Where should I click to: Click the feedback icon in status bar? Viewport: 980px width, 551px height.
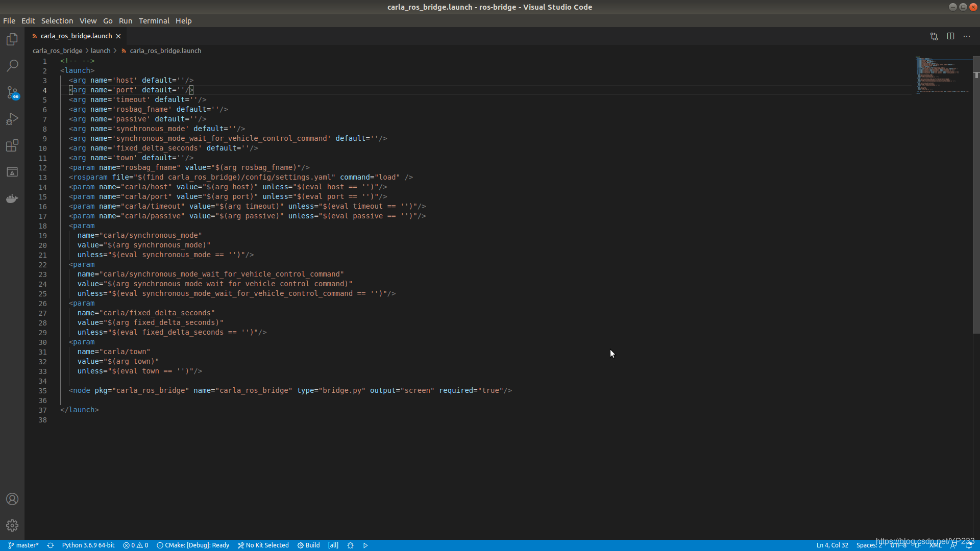point(953,545)
